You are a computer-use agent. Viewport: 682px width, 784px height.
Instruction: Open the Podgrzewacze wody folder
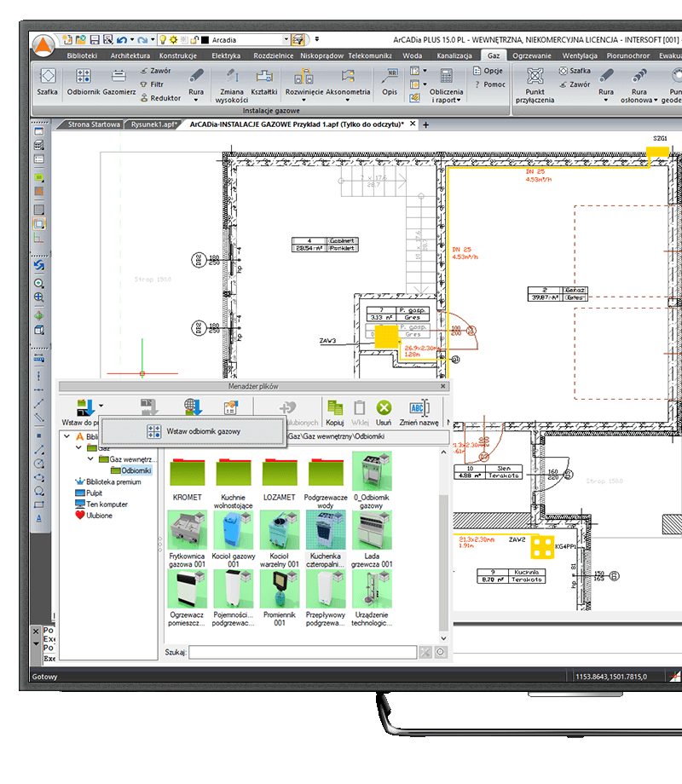point(326,481)
